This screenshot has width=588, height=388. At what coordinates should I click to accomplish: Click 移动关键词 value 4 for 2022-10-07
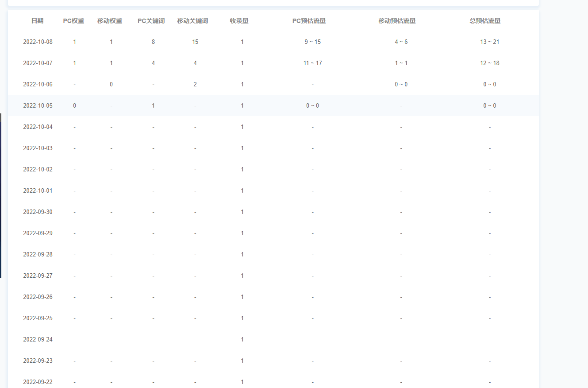(x=195, y=63)
